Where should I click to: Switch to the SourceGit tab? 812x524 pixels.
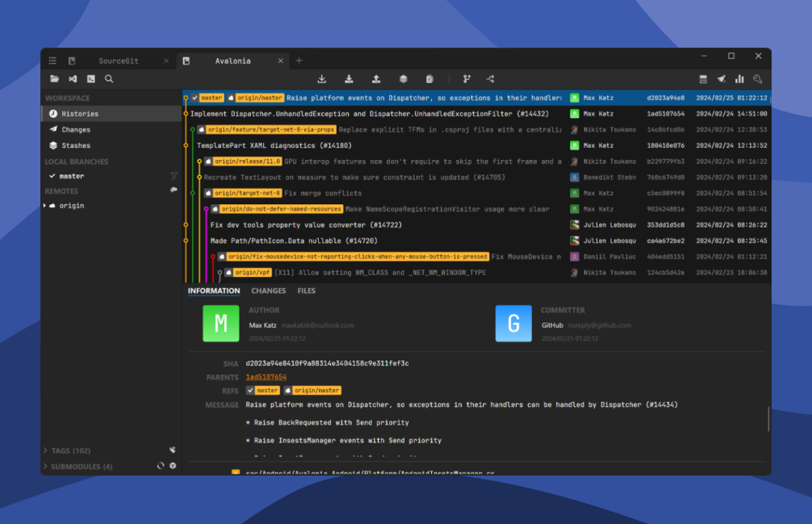point(118,61)
